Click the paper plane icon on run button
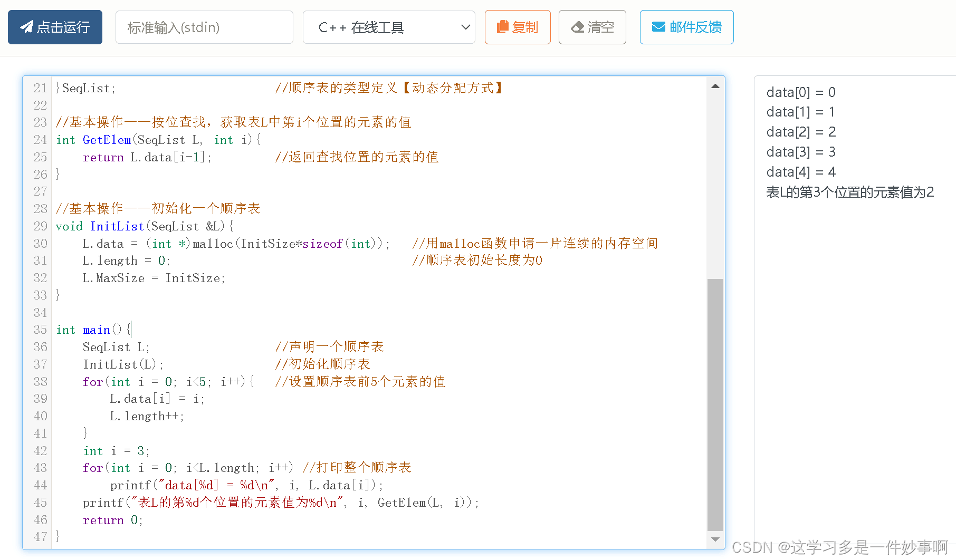Image resolution: width=956 pixels, height=560 pixels. (x=26, y=27)
